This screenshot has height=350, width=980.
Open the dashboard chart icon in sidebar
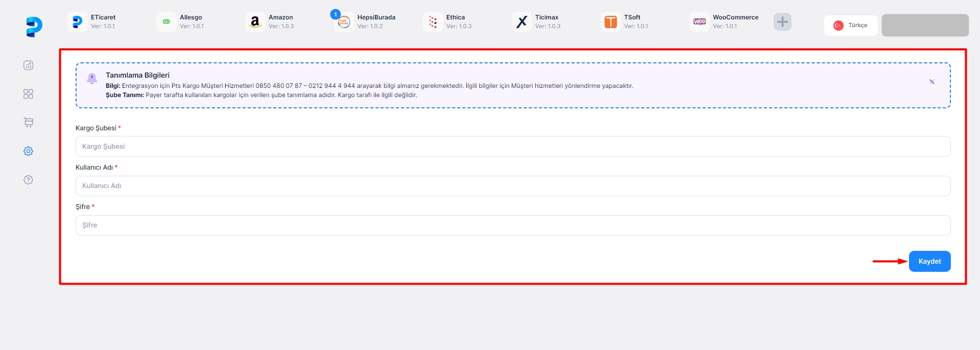point(29,65)
